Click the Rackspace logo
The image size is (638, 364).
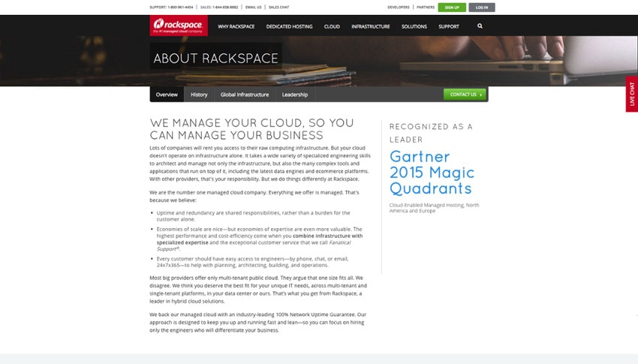179,26
